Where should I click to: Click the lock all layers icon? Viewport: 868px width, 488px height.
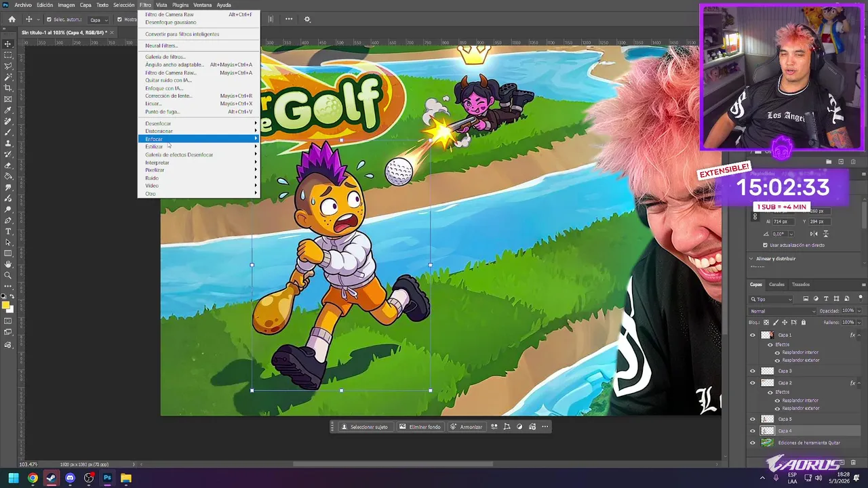[804, 323]
